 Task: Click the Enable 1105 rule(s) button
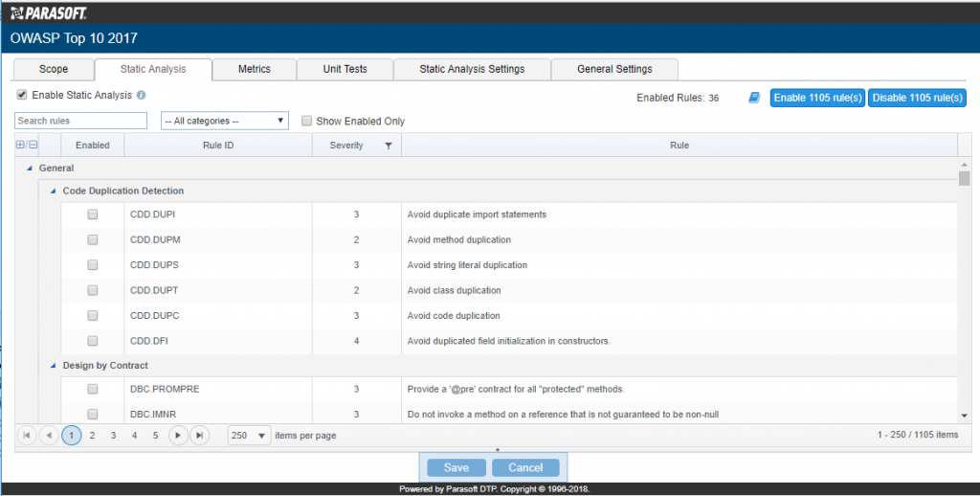tap(817, 98)
